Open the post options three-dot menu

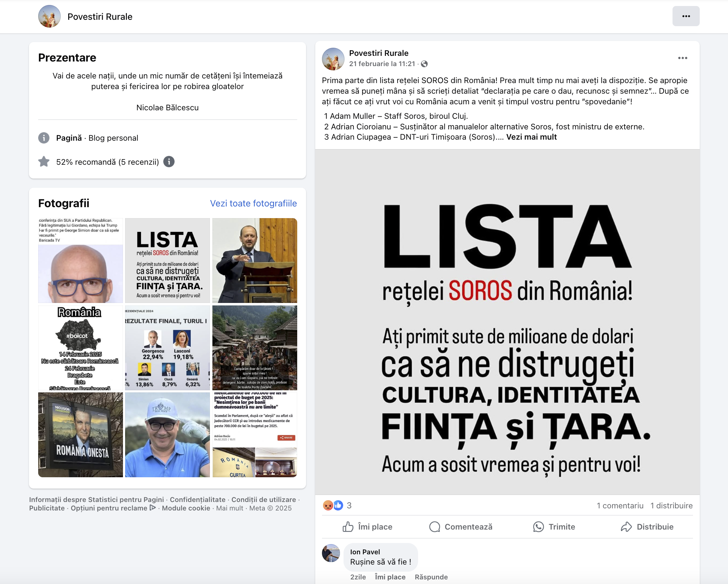point(682,58)
